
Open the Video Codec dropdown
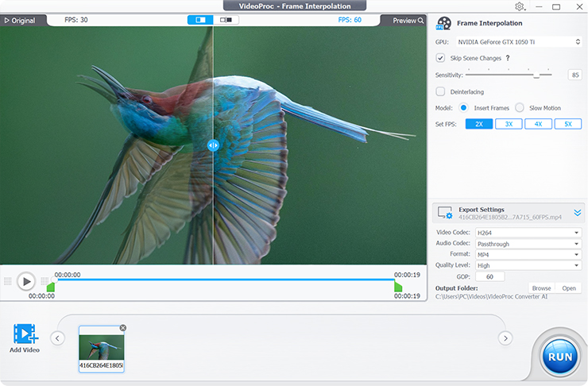(528, 233)
